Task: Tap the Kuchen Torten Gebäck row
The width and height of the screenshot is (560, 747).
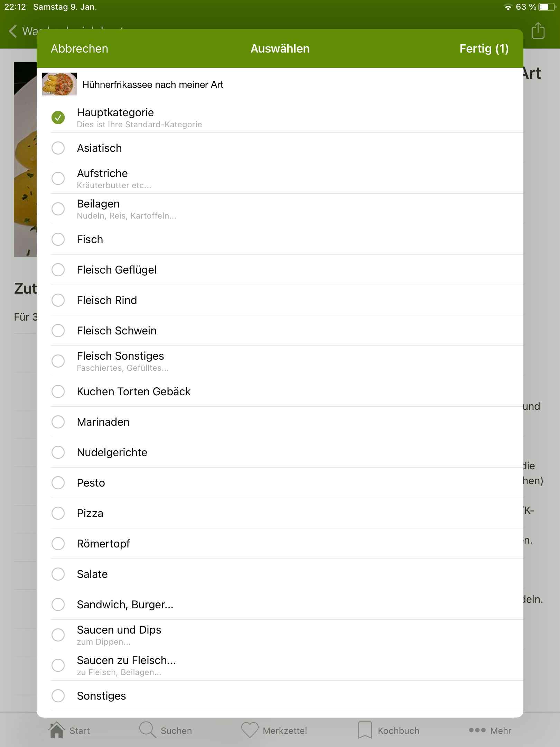Action: click(134, 391)
